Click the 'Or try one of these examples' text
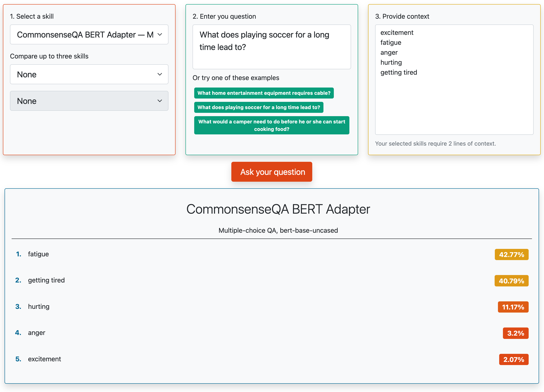Screen dimensions: 544x392 click(236, 78)
